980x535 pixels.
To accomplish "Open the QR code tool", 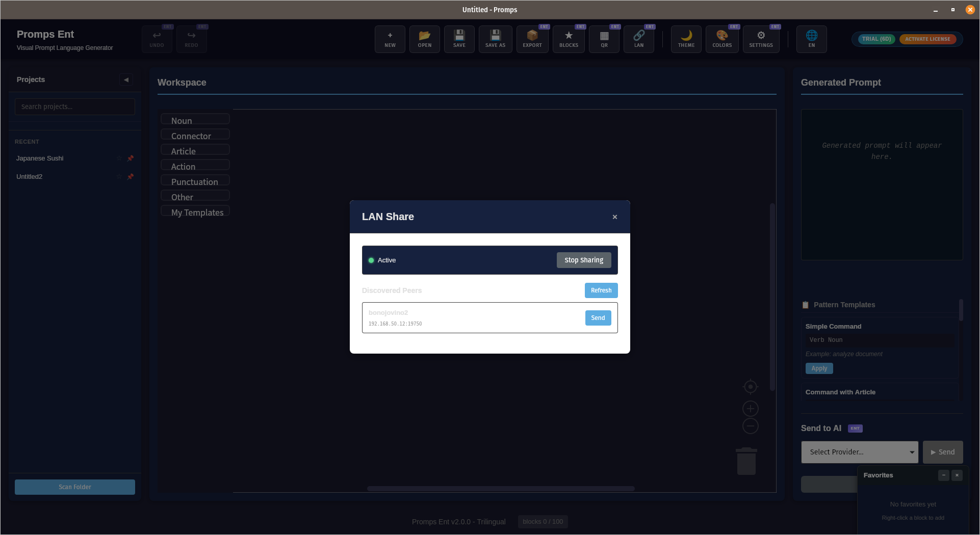I will [x=604, y=39].
